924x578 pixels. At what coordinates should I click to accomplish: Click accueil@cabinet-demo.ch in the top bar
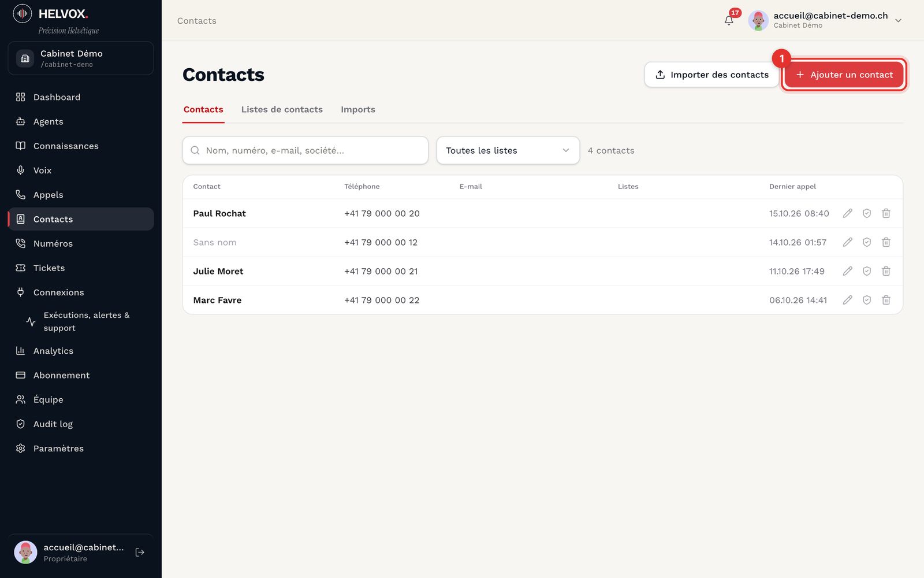point(830,16)
